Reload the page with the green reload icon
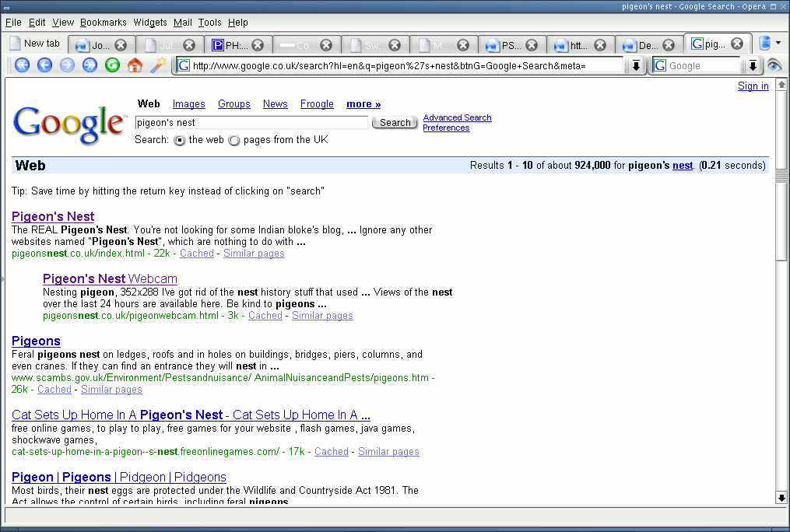The height and width of the screenshot is (532, 790). coord(112,65)
